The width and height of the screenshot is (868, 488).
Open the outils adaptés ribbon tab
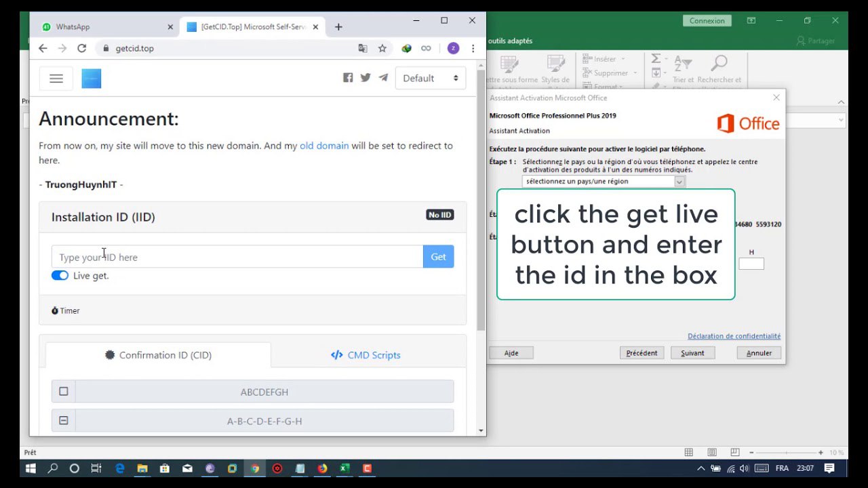(x=510, y=41)
